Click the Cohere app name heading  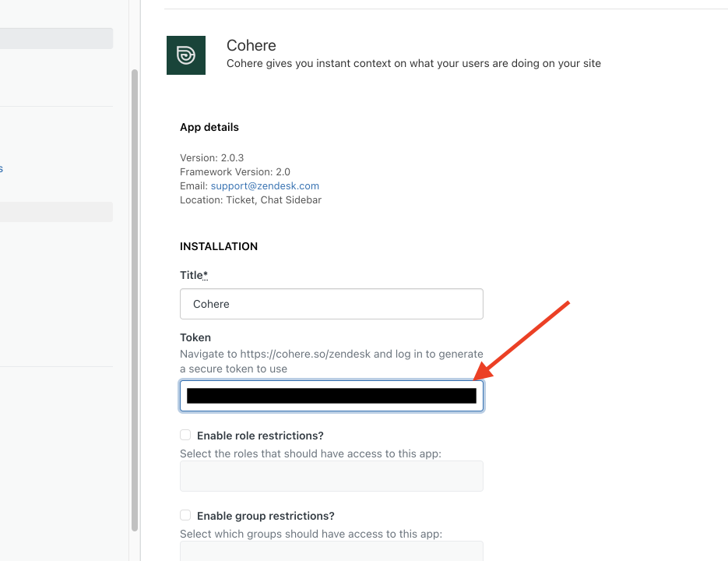(x=251, y=46)
